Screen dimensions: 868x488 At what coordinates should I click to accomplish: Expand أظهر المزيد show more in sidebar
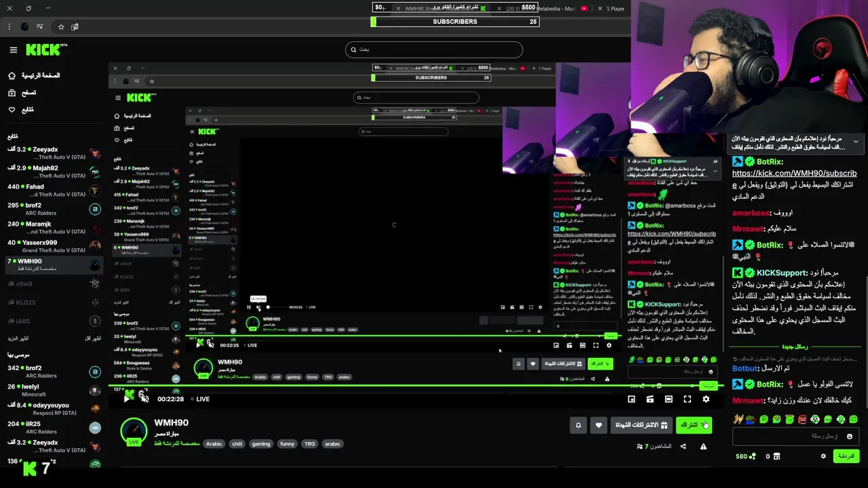[x=17, y=338]
